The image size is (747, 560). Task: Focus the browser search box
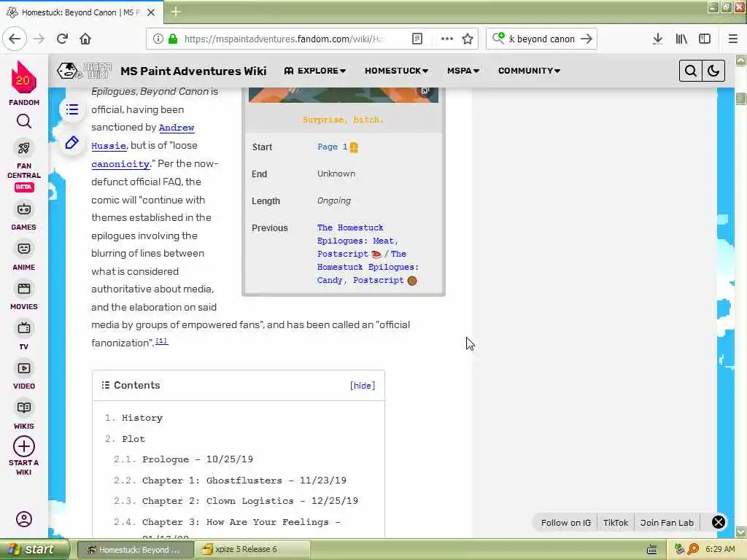[x=542, y=39]
